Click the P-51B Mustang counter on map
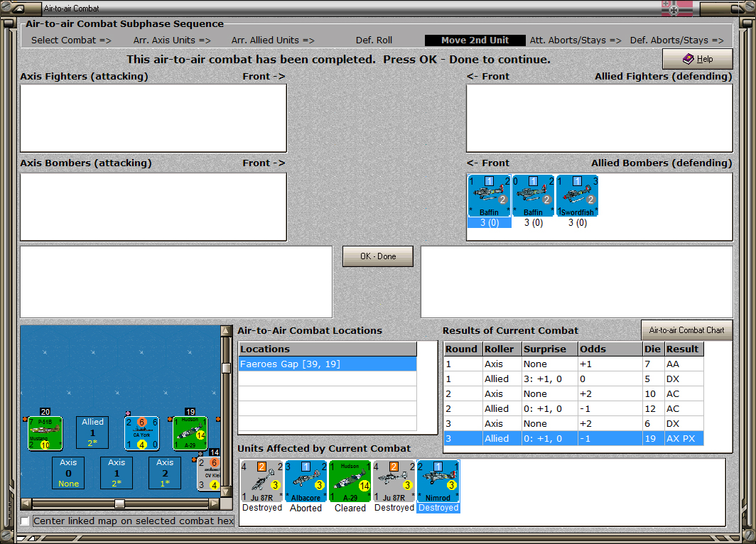Screen dimensions: 756x544 [45, 433]
